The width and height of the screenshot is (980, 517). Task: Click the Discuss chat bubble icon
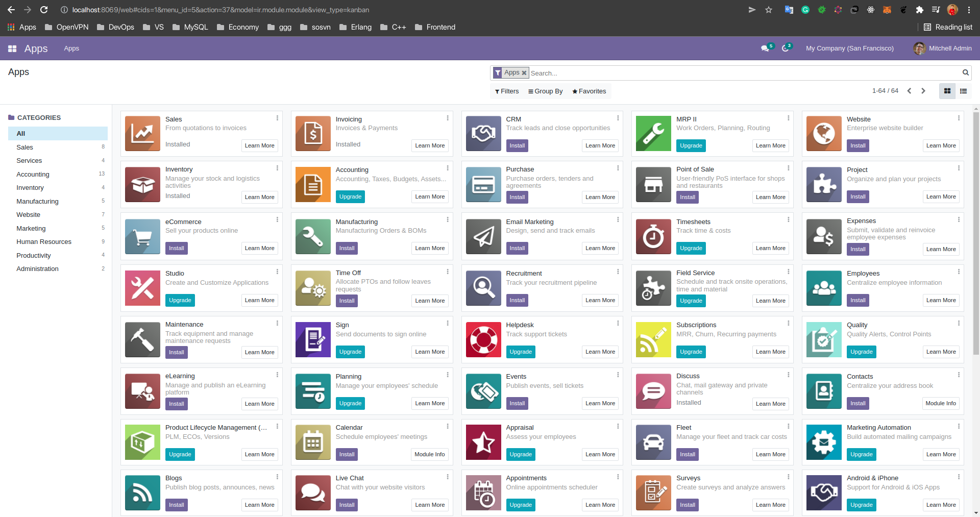coord(653,391)
